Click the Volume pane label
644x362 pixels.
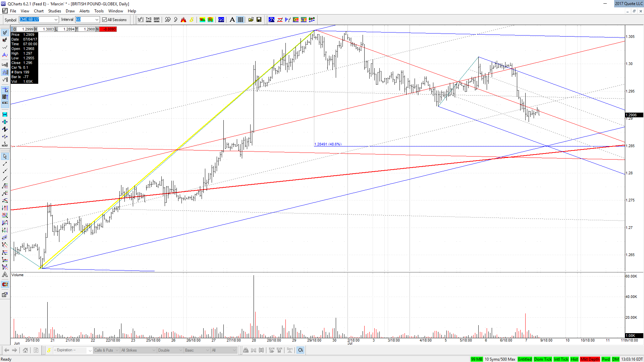coord(17,275)
